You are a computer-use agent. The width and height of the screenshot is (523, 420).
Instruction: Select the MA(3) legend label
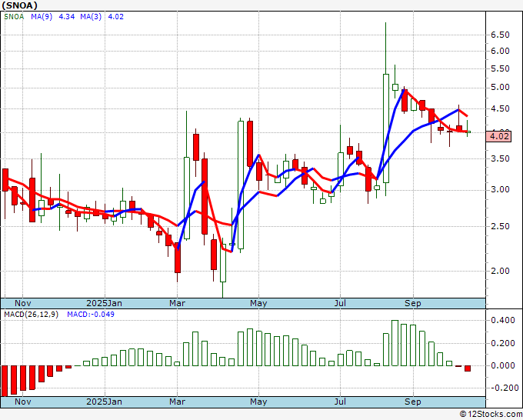pyautogui.click(x=91, y=17)
